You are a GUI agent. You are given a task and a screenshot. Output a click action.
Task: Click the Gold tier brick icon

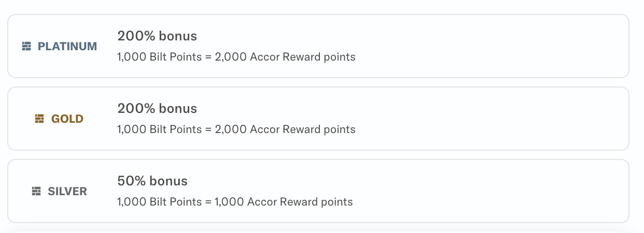tap(40, 119)
